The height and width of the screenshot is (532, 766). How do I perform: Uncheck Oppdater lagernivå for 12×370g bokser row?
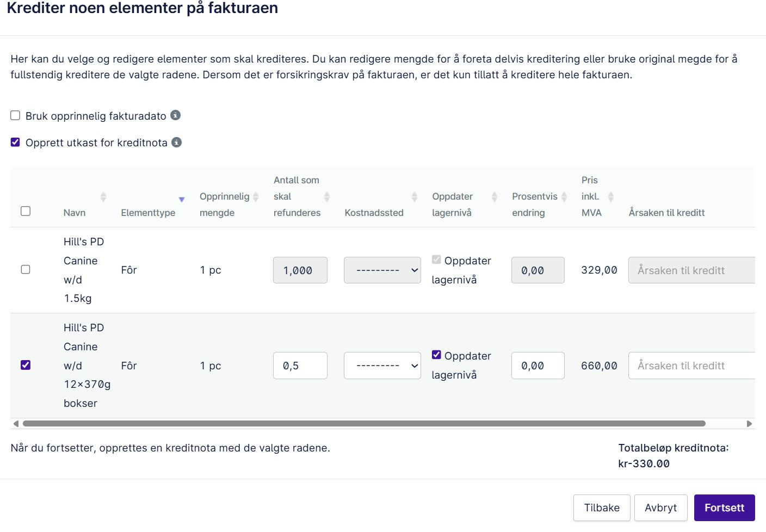point(436,355)
